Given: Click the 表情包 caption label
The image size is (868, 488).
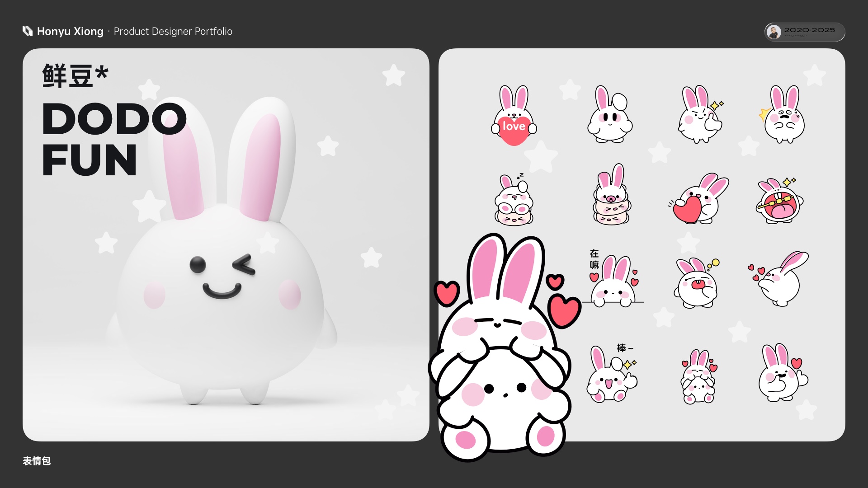Looking at the screenshot, I should tap(37, 461).
